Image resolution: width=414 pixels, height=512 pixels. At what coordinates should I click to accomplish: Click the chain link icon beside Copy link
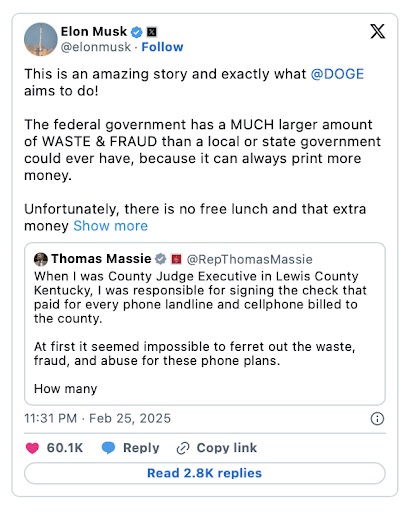pyautogui.click(x=183, y=448)
